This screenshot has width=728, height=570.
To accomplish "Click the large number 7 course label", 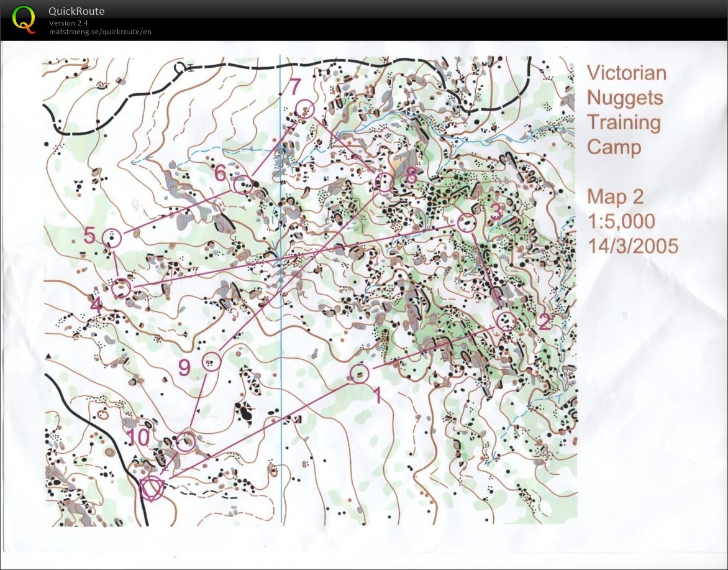I will (x=295, y=86).
